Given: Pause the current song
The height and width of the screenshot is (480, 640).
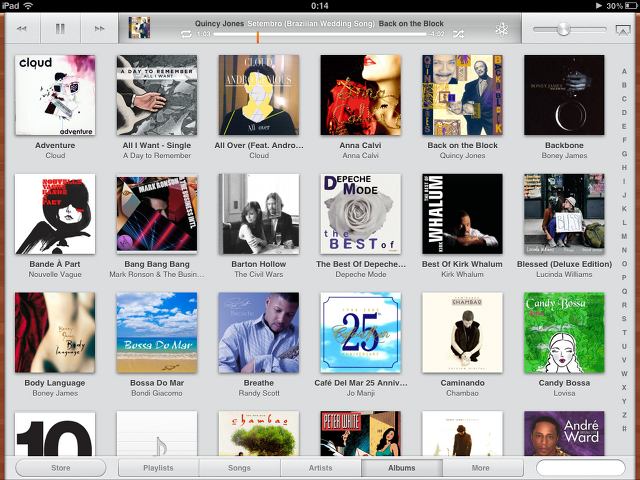Looking at the screenshot, I should [x=60, y=29].
